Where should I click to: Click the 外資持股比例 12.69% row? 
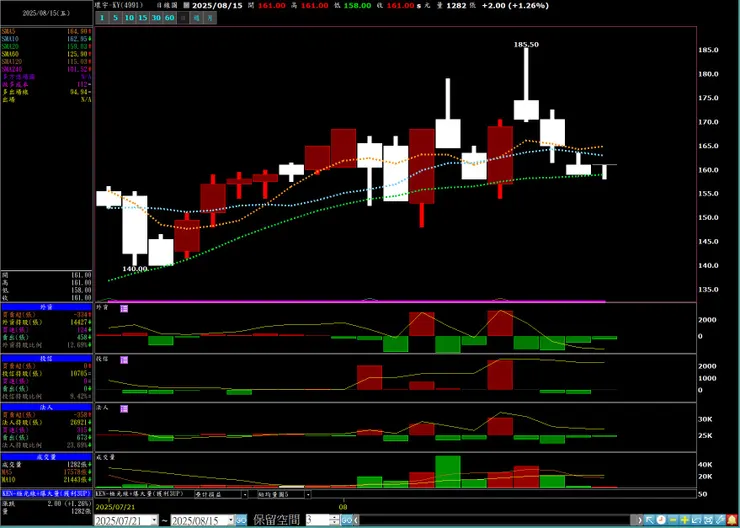46,344
